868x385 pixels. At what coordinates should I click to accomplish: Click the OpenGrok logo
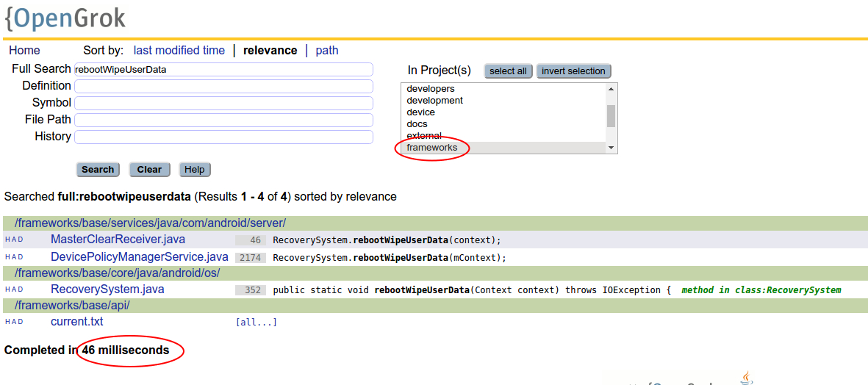pyautogui.click(x=65, y=18)
